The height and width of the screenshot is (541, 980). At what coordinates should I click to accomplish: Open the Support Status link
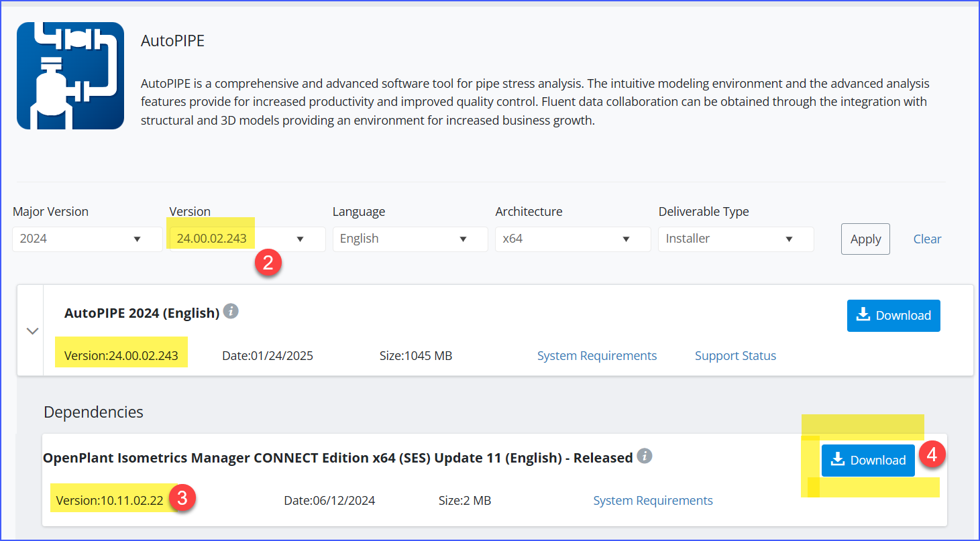(x=735, y=356)
